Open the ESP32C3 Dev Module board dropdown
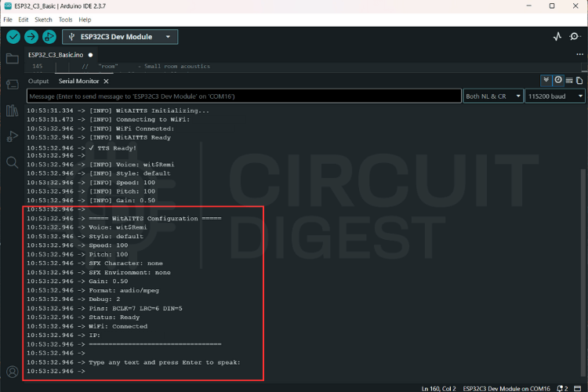The image size is (588, 392). pyautogui.click(x=120, y=37)
